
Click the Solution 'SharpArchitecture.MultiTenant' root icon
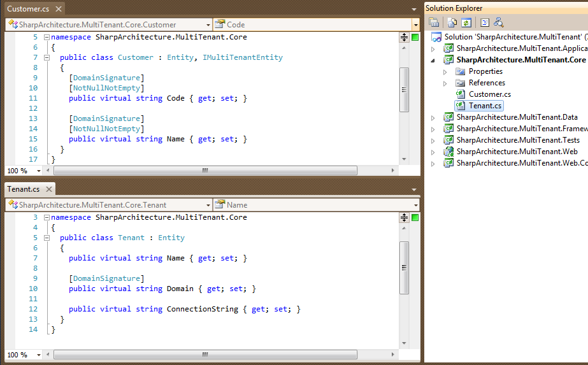436,37
